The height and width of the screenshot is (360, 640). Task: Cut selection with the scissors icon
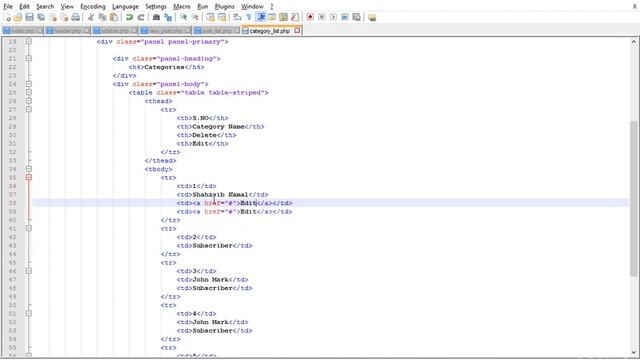pyautogui.click(x=91, y=17)
